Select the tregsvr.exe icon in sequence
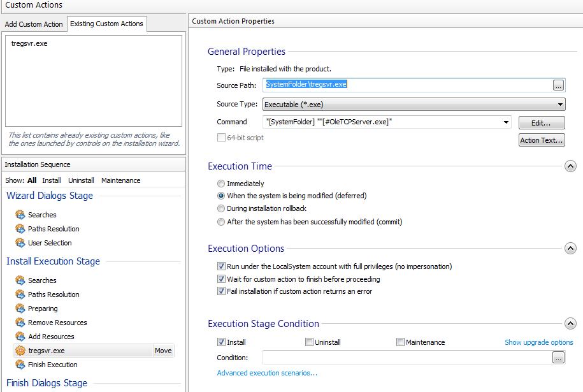The image size is (583, 392). click(20, 351)
